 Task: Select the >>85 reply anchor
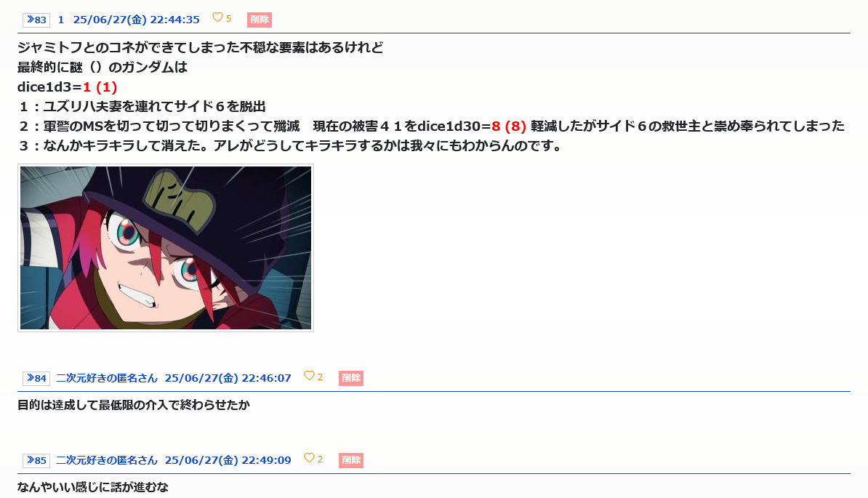pos(36,460)
